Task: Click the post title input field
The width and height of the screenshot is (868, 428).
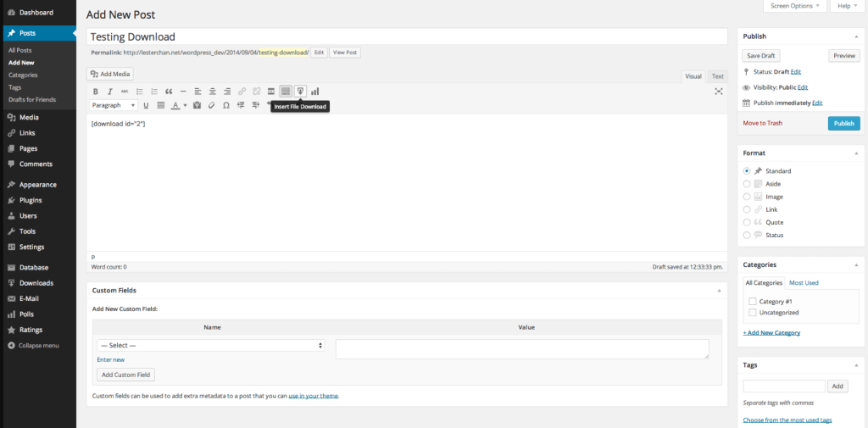Action: coord(407,37)
